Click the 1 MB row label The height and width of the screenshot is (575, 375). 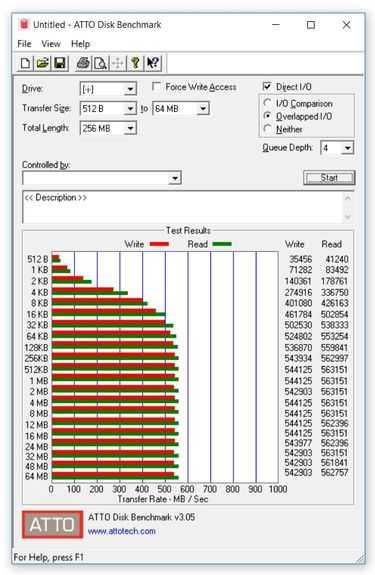(39, 381)
